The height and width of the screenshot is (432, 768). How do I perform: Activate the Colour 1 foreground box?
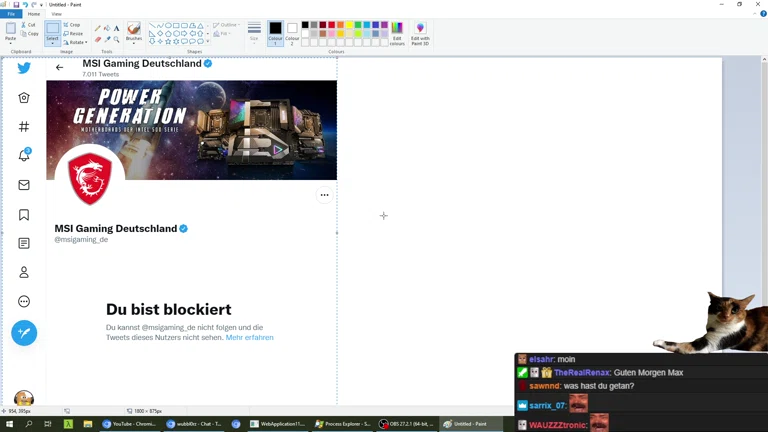275,33
